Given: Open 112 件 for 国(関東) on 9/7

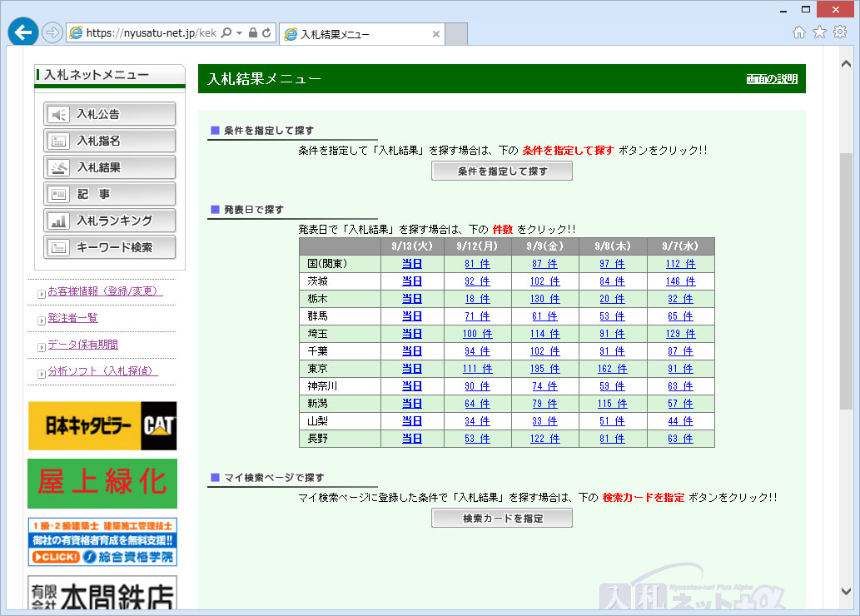Looking at the screenshot, I should click(681, 264).
